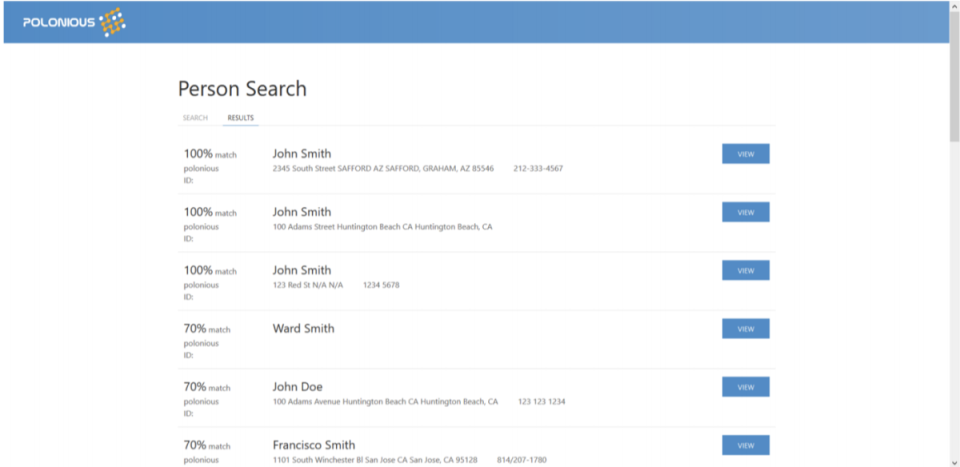View John Smith at 100 Adams Street
Screen dimensions: 960x467
pos(745,212)
